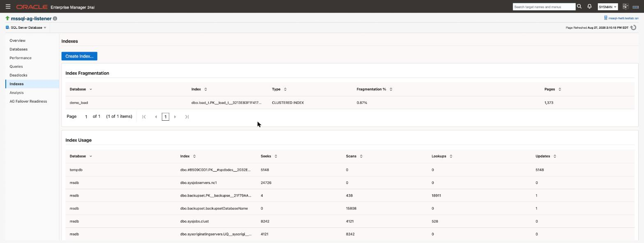The height and width of the screenshot is (243, 644).
Task: Sort Index Usage by Scans
Action: pyautogui.click(x=361, y=156)
